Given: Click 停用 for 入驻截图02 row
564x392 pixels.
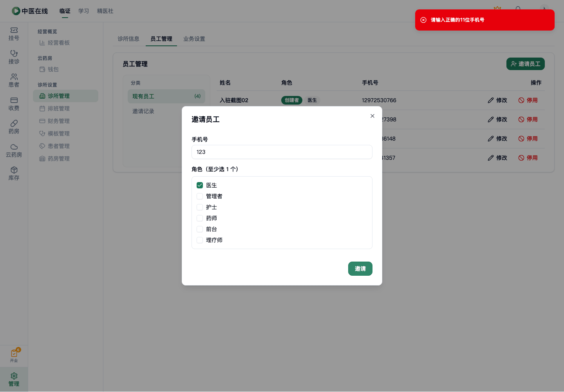Looking at the screenshot, I should (528, 100).
